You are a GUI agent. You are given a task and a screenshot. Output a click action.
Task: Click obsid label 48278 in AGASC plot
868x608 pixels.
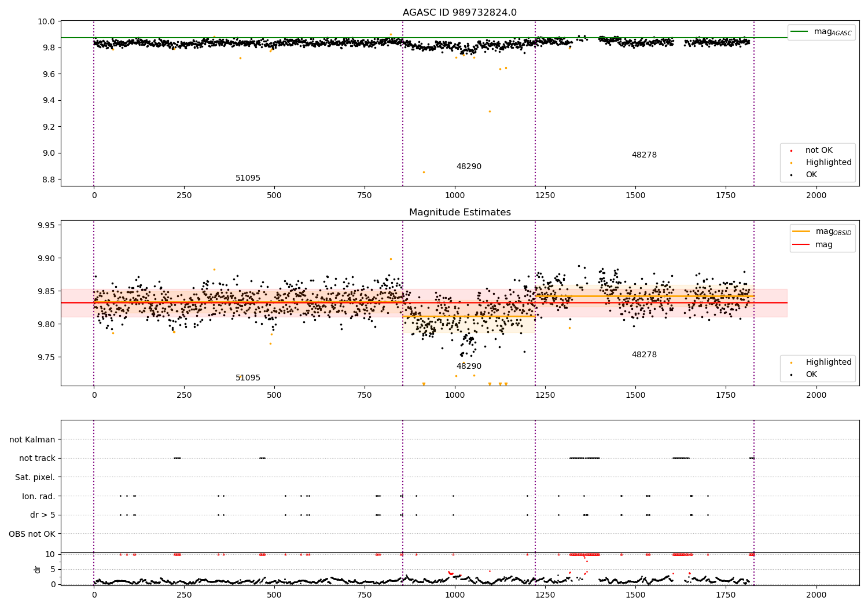[644, 155]
